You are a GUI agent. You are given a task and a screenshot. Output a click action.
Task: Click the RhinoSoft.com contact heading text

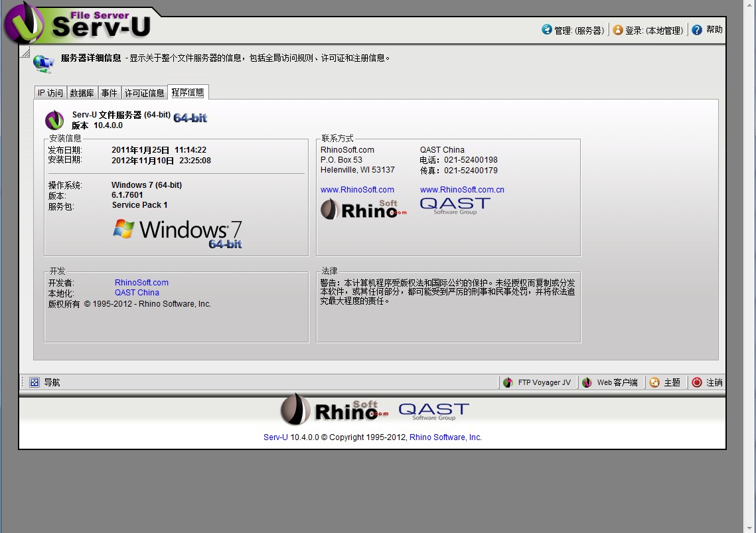[347, 150]
